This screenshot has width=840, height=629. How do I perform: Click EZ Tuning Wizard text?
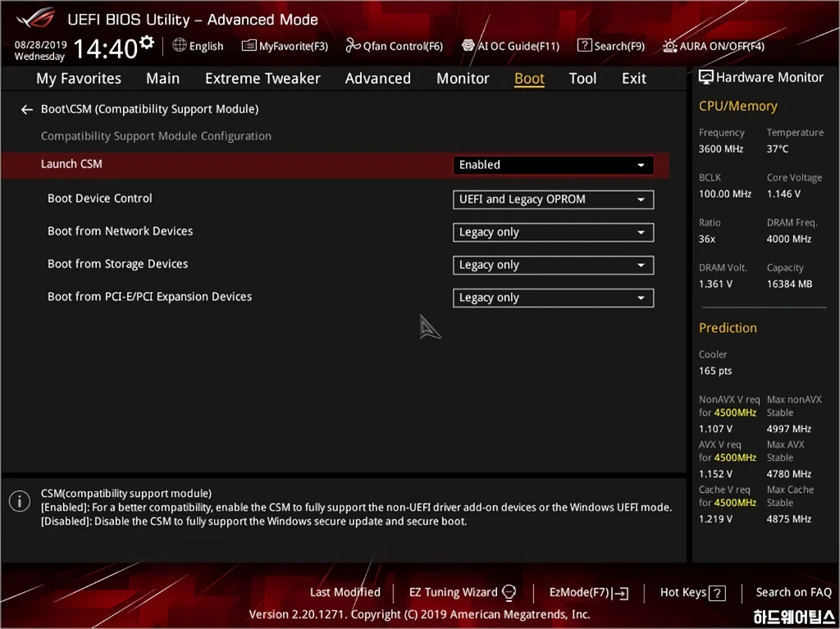[x=453, y=592]
